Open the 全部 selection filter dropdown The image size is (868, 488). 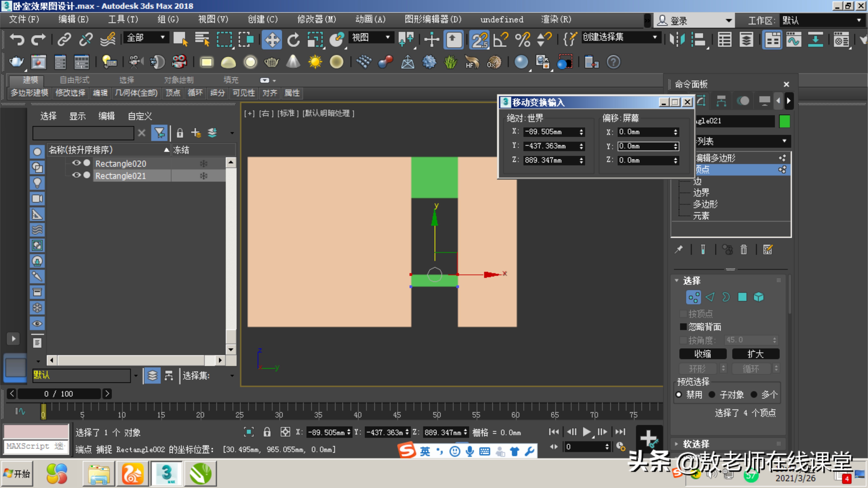163,37
